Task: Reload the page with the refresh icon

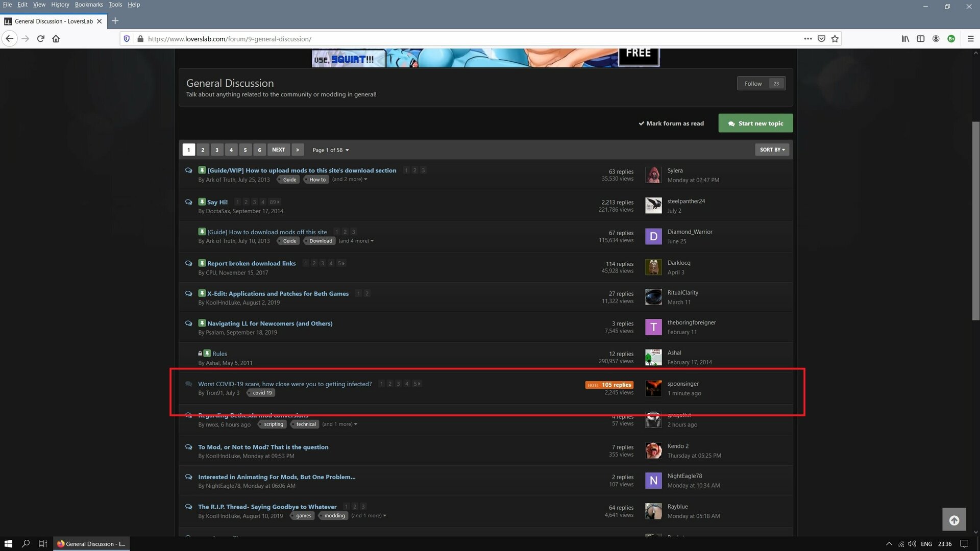Action: coord(41,39)
